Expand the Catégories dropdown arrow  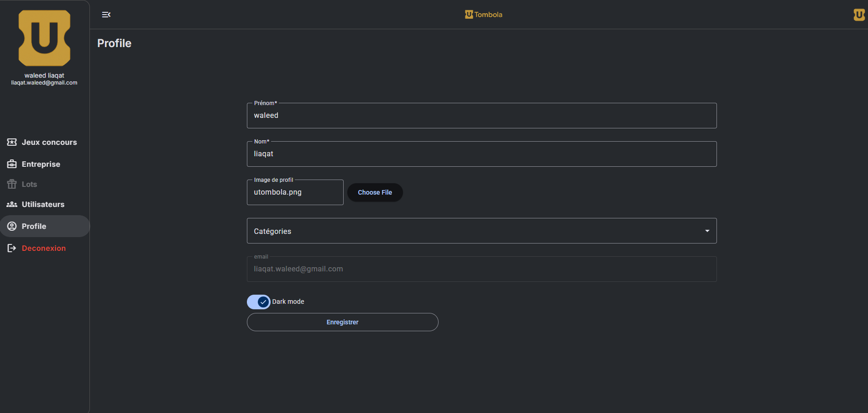(707, 231)
